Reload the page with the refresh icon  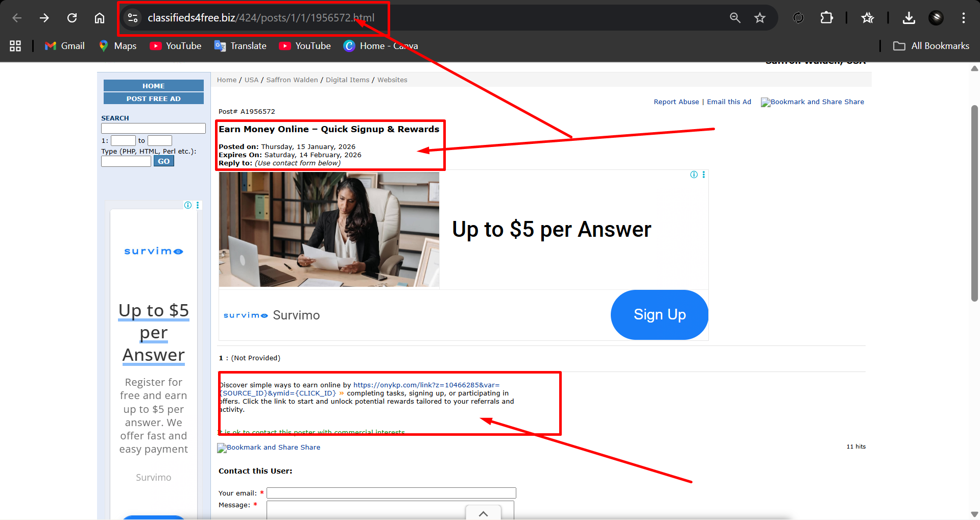72,18
